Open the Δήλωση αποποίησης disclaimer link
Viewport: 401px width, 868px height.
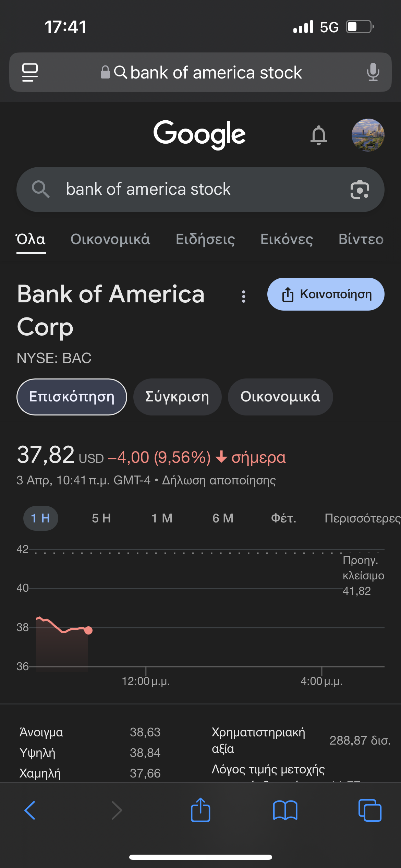[219, 480]
